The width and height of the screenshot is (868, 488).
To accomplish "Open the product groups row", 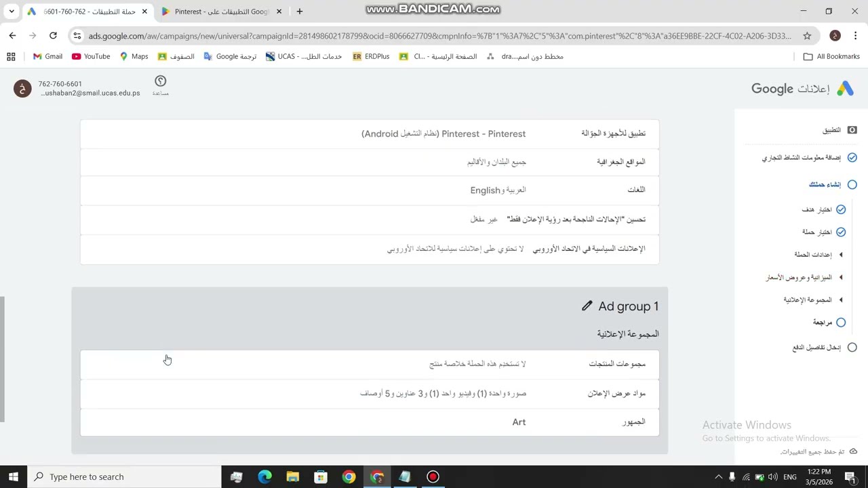I will click(370, 365).
